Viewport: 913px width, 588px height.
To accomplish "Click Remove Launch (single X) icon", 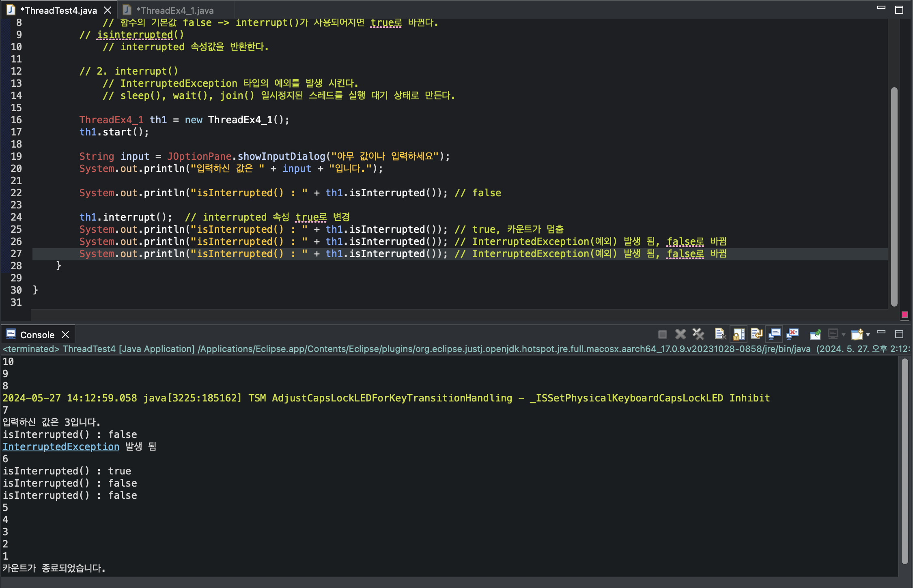I will pos(680,334).
